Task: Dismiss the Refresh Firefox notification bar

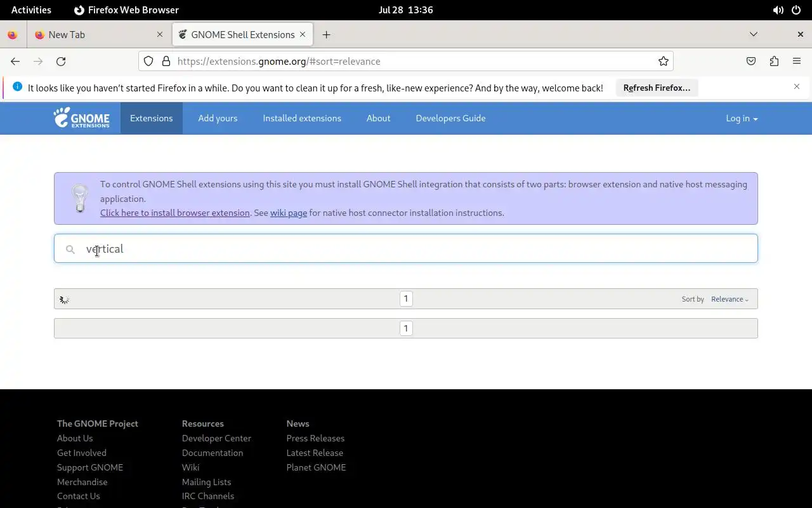Action: [797, 86]
